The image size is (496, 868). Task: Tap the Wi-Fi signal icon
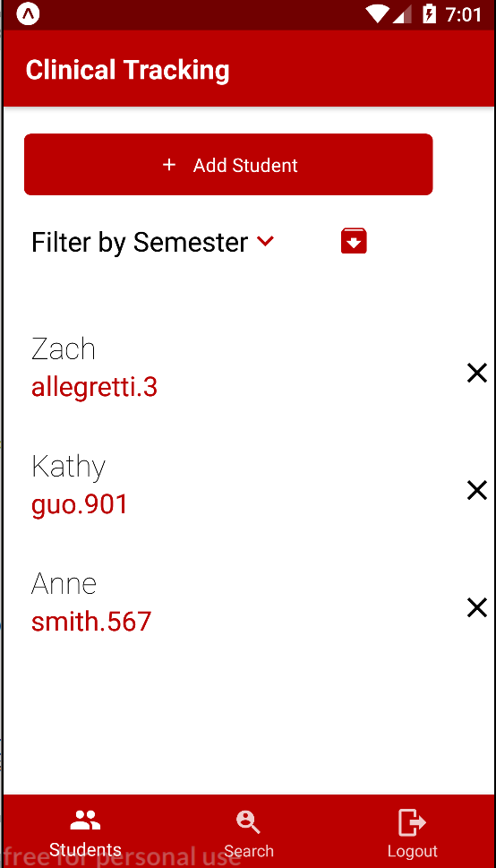[378, 14]
